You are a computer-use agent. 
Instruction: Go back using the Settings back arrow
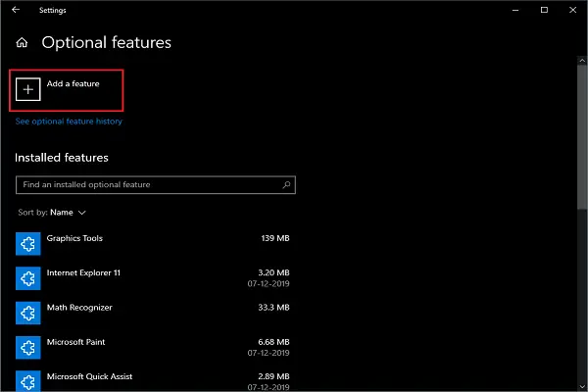pyautogui.click(x=16, y=10)
